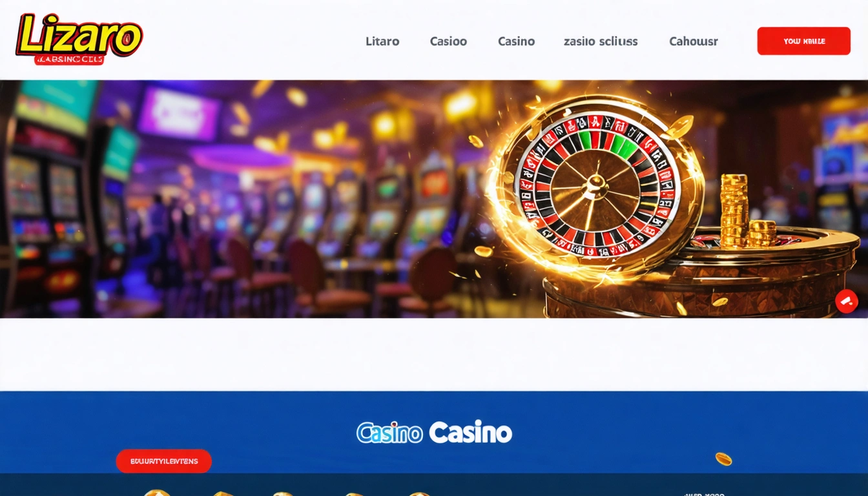Click the rightmost gold icon in bottom row

tap(418, 493)
